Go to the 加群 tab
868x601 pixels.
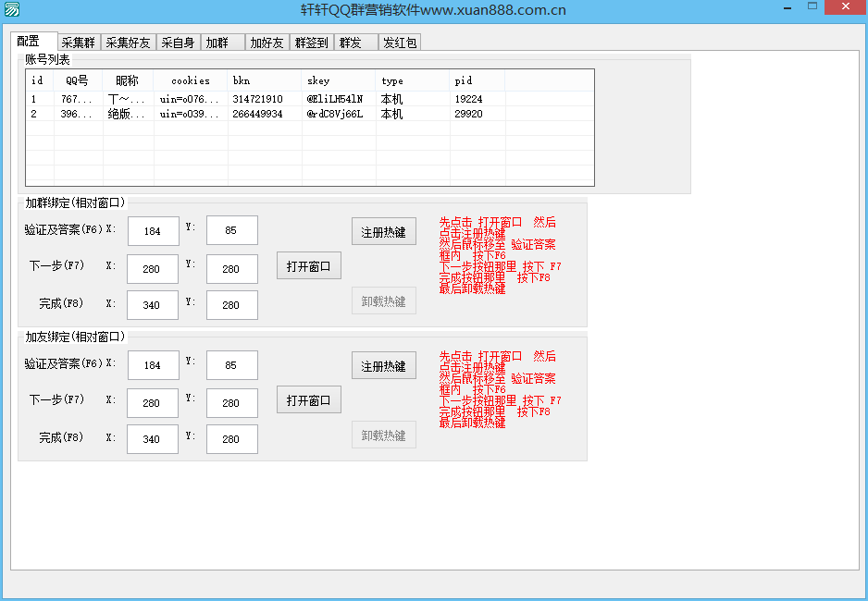tap(222, 43)
